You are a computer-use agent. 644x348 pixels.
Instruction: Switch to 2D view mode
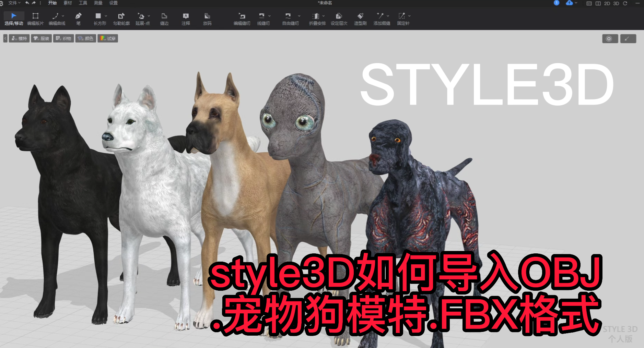[x=607, y=3]
